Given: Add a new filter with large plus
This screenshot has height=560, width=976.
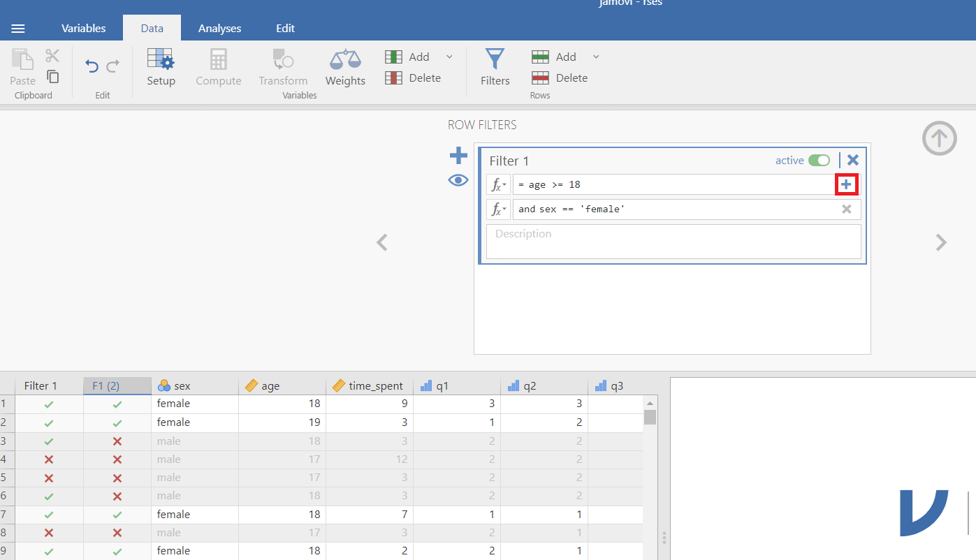Looking at the screenshot, I should (458, 155).
